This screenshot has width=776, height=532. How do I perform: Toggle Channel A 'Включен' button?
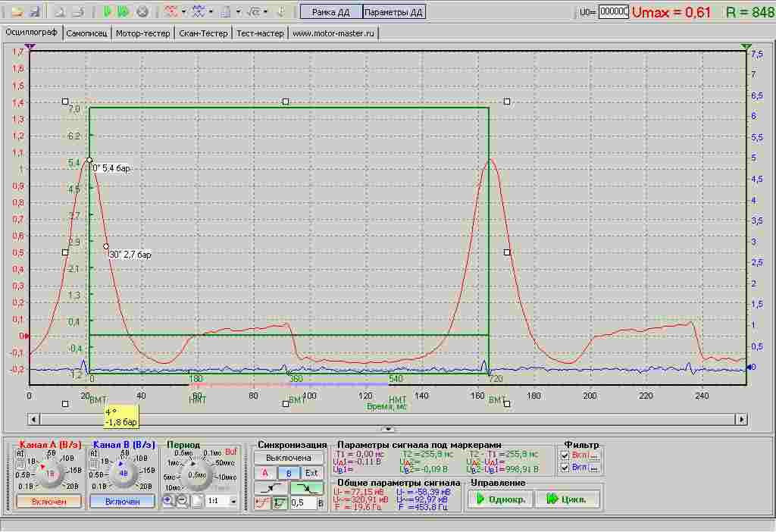click(x=48, y=502)
